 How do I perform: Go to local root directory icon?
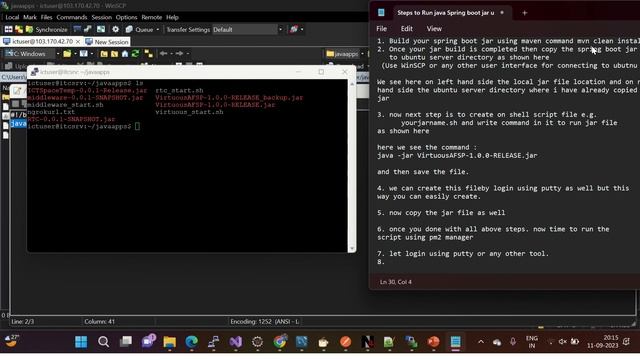(114, 53)
